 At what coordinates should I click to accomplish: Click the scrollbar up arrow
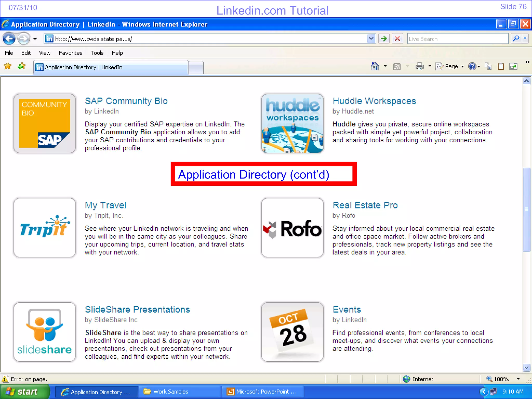527,81
